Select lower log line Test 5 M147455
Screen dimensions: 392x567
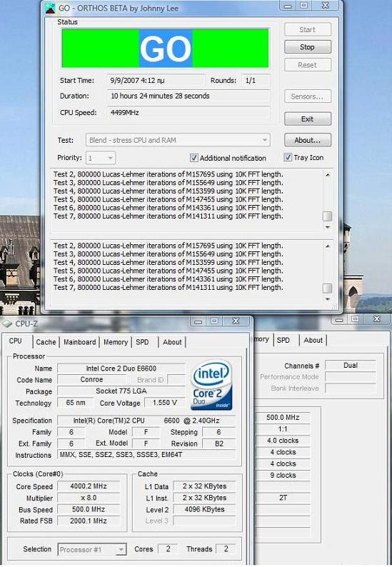click(x=169, y=271)
